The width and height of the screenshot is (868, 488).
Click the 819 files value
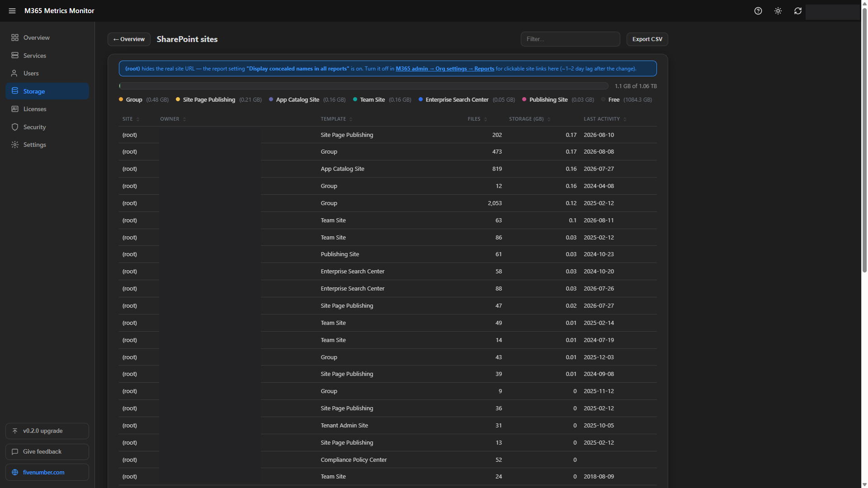coord(497,169)
